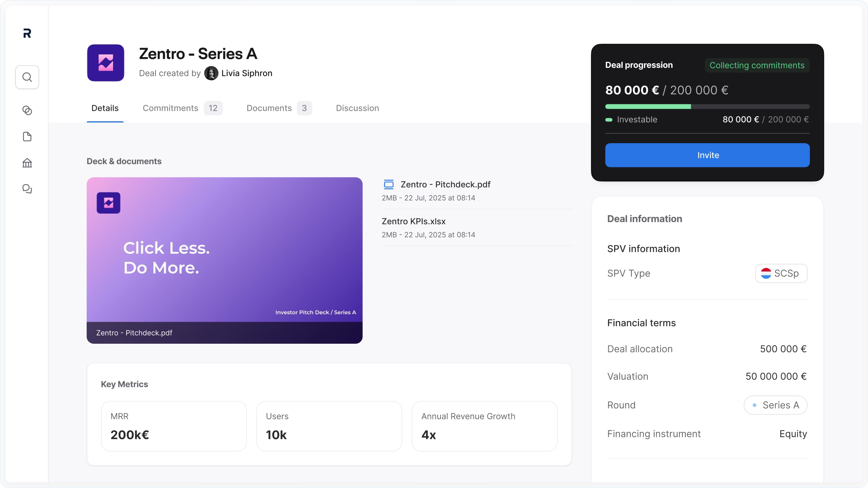868x488 pixels.
Task: Open search from the sidebar magnifier icon
Action: click(x=27, y=77)
